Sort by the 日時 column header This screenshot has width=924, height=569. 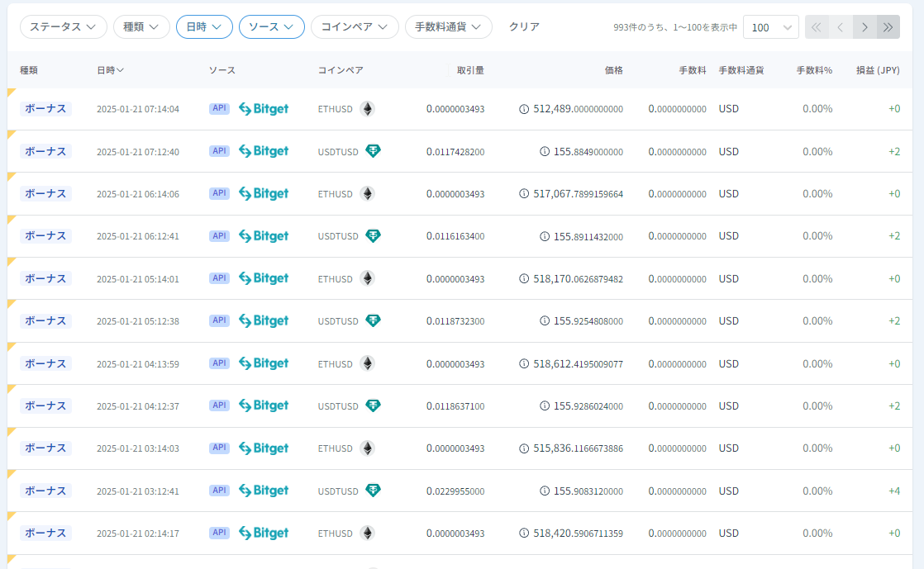click(110, 70)
